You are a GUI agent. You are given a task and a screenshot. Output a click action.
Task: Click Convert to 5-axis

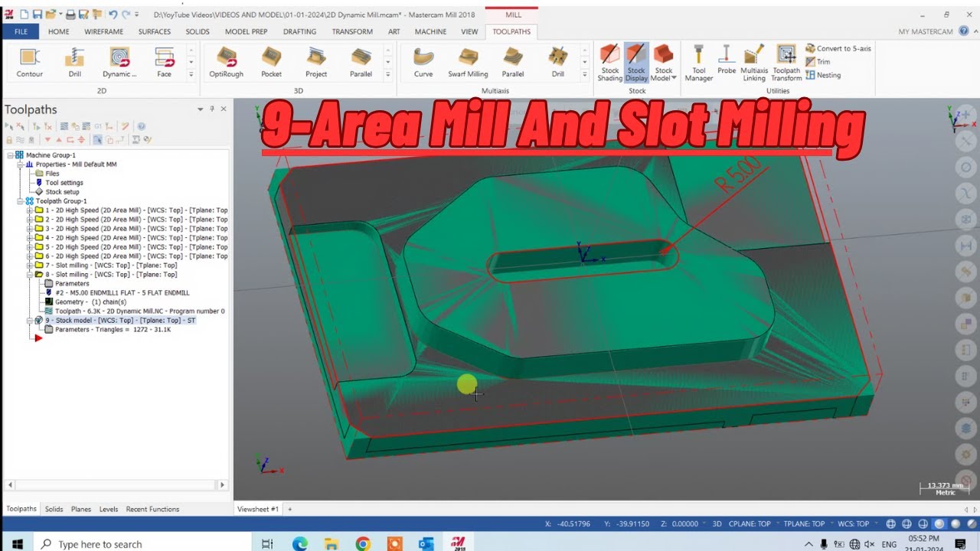838,48
